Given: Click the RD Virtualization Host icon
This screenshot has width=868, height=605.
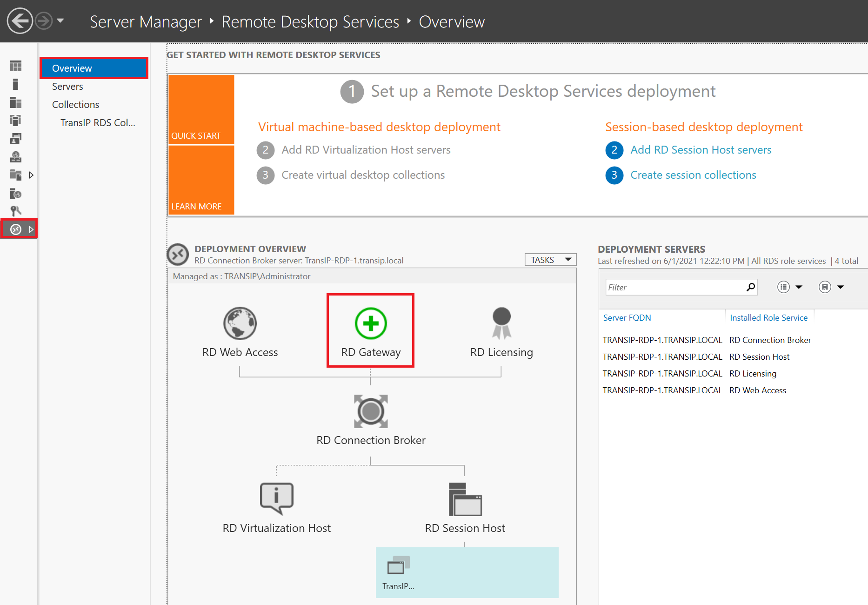Looking at the screenshot, I should pyautogui.click(x=277, y=498).
